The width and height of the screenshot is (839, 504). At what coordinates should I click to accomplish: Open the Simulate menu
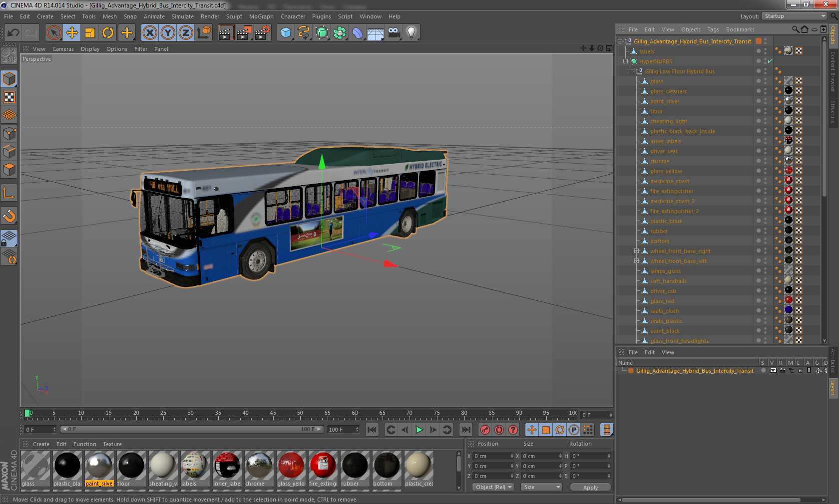[183, 16]
